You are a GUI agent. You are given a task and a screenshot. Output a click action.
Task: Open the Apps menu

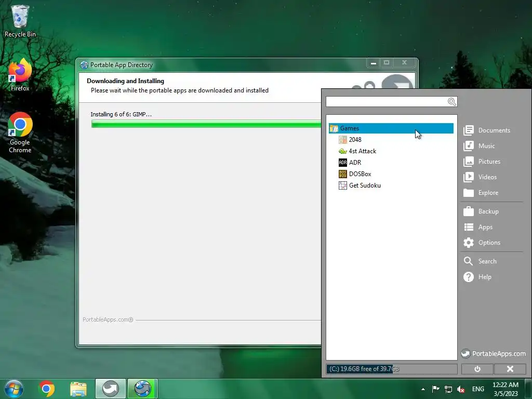pos(478,227)
